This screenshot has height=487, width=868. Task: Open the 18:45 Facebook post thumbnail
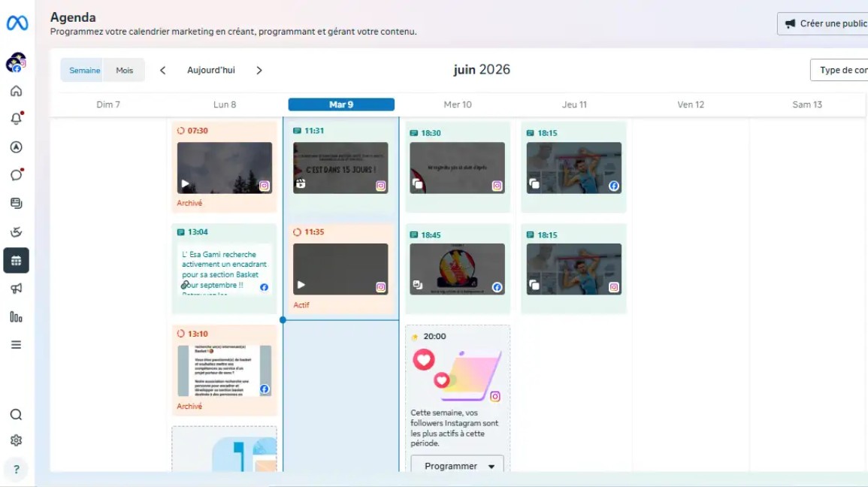tap(457, 269)
